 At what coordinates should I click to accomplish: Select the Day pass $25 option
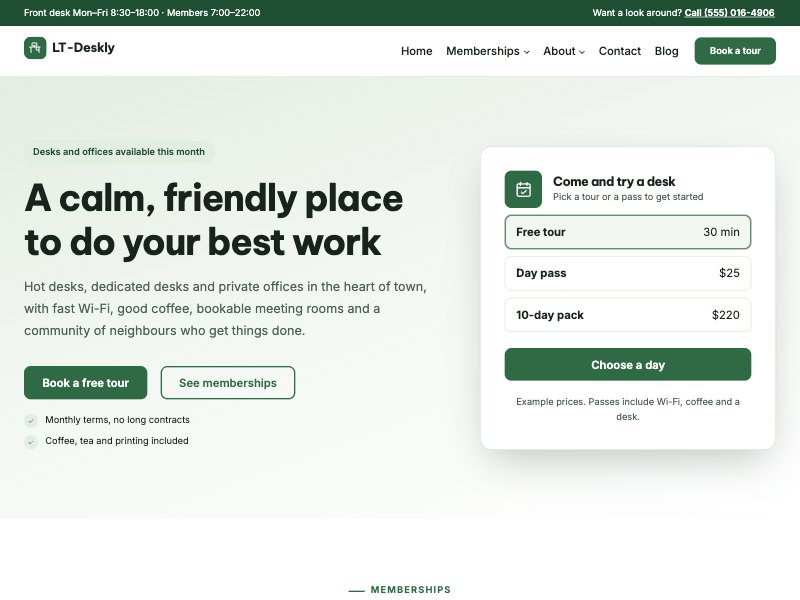[628, 273]
